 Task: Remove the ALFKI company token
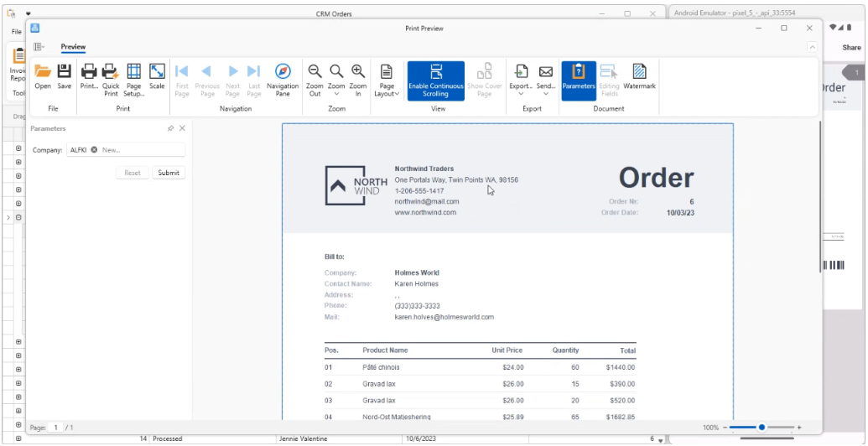point(94,150)
